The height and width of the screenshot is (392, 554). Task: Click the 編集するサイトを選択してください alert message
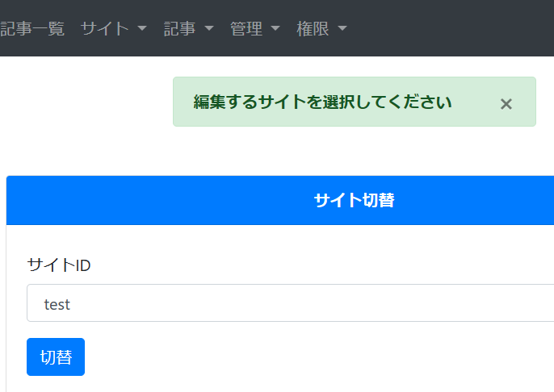click(322, 102)
